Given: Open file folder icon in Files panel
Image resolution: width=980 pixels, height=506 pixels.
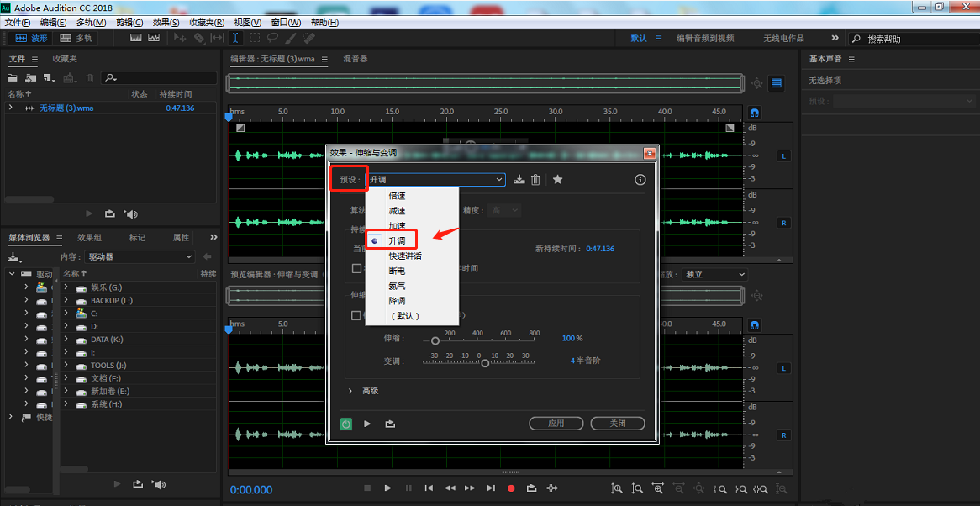Looking at the screenshot, I should pos(12,78).
